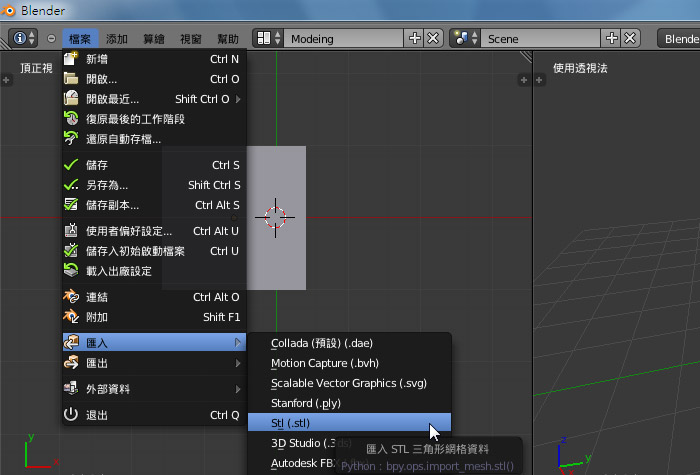Screen dimensions: 700x475
Task: Choose 連結 (Link) Ctrl Alt O entry
Action: [154, 297]
